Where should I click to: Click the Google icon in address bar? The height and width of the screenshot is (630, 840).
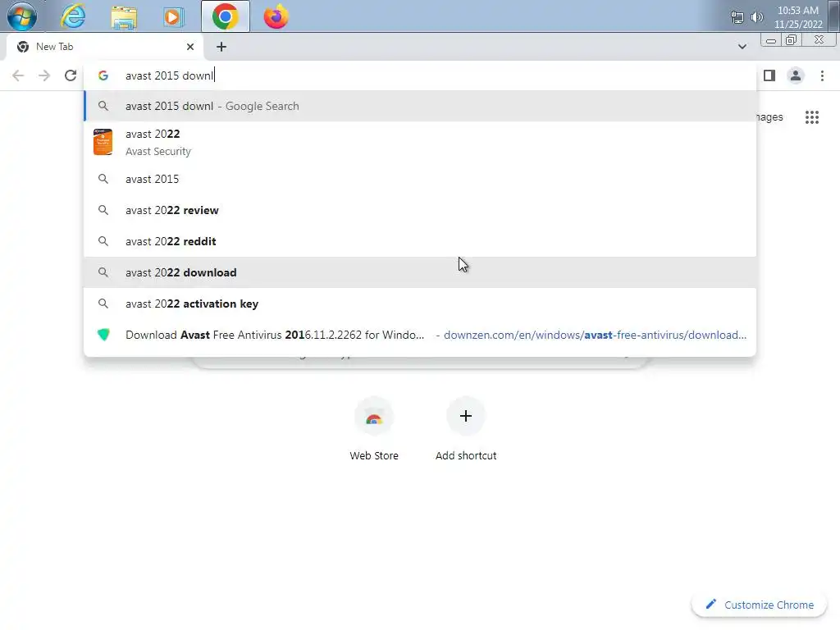[103, 75]
